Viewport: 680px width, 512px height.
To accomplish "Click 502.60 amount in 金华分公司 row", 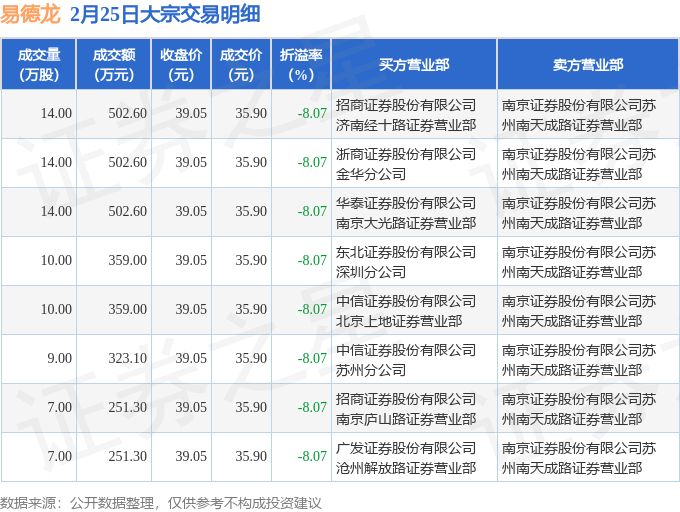I will (x=128, y=163).
